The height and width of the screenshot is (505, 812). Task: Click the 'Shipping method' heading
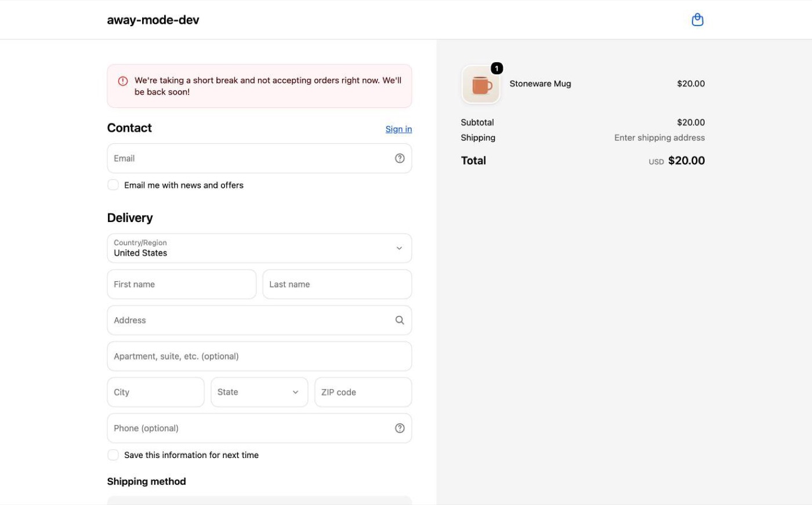(x=146, y=481)
